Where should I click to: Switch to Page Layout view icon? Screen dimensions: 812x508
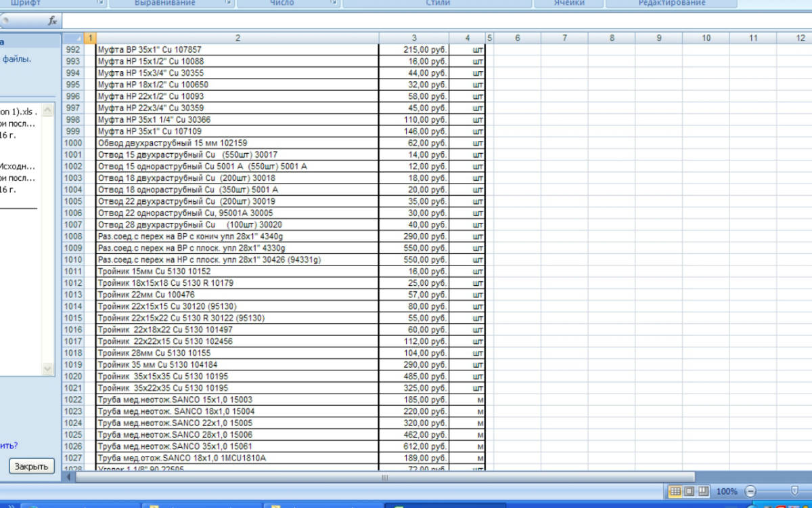coord(689,491)
